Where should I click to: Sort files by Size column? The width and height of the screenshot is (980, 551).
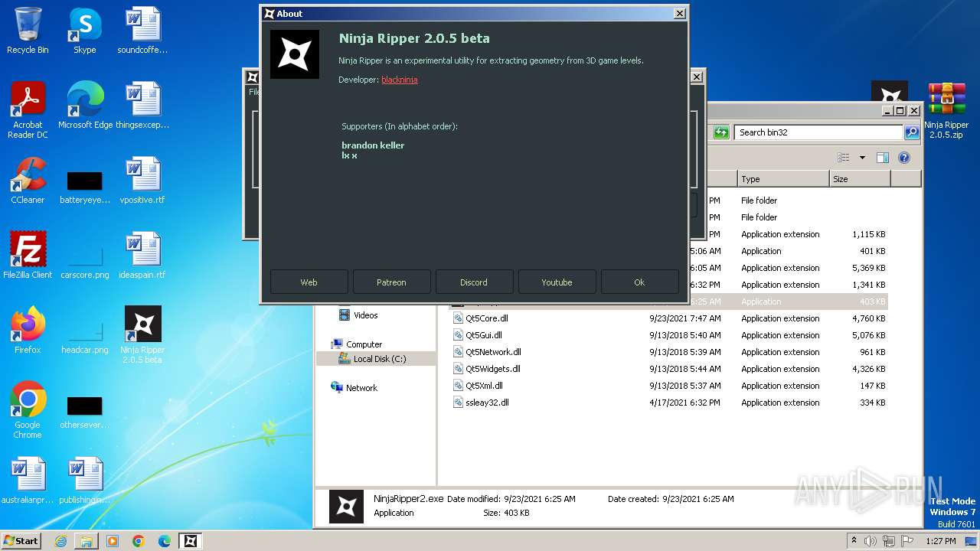point(860,179)
